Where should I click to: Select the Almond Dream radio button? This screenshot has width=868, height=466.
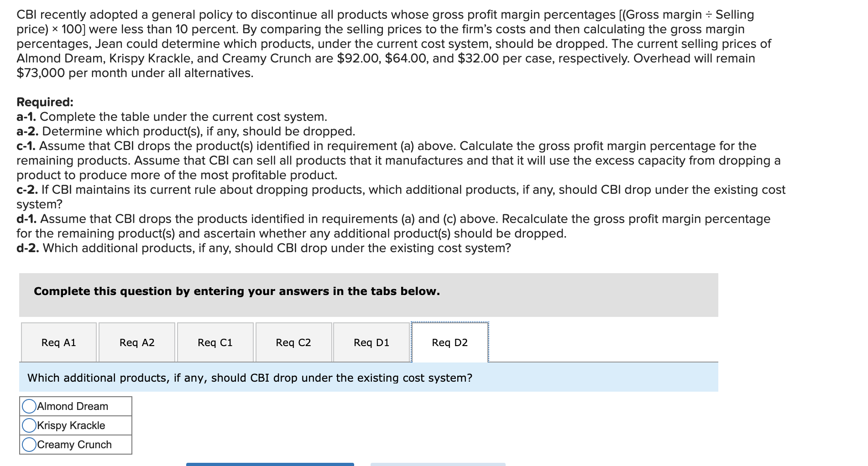click(29, 406)
